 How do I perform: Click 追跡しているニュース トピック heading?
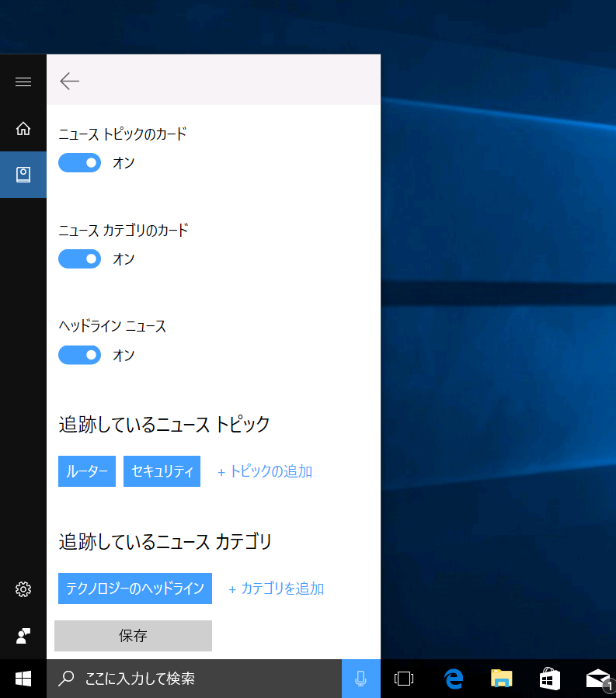(x=165, y=424)
